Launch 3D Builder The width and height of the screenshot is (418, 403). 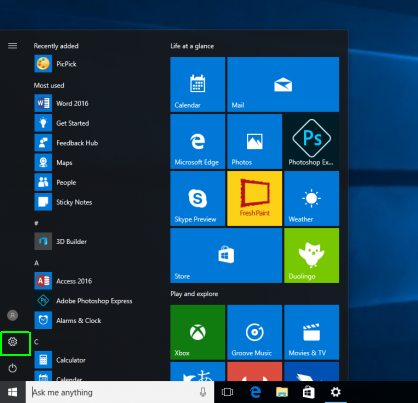click(61, 241)
